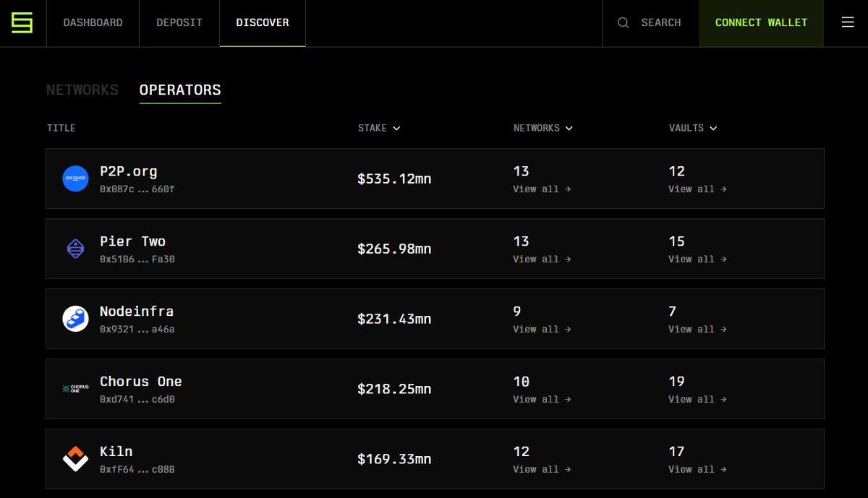868x498 pixels.
Task: Switch to the Networks sub-tab
Action: [82, 90]
